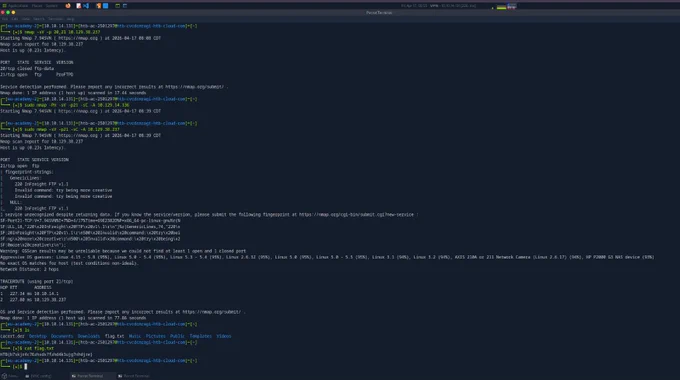680x380 pixels.
Task: Click 'Desktop' in the ls output
Action: click(x=38, y=336)
